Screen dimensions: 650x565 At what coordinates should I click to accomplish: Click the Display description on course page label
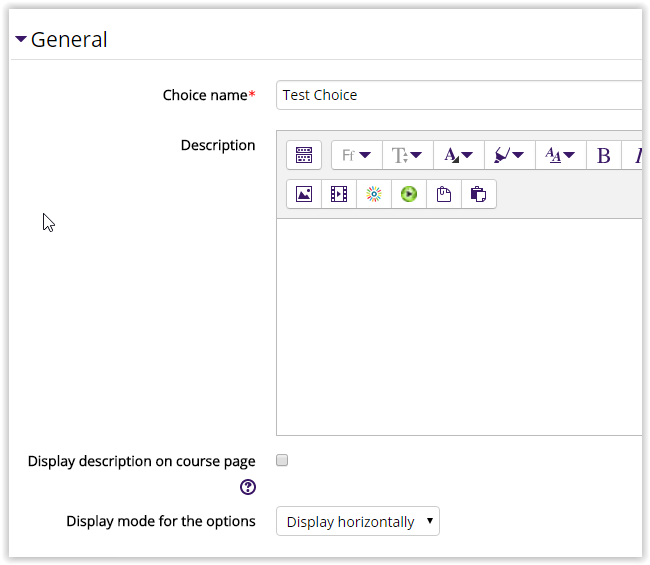[141, 461]
